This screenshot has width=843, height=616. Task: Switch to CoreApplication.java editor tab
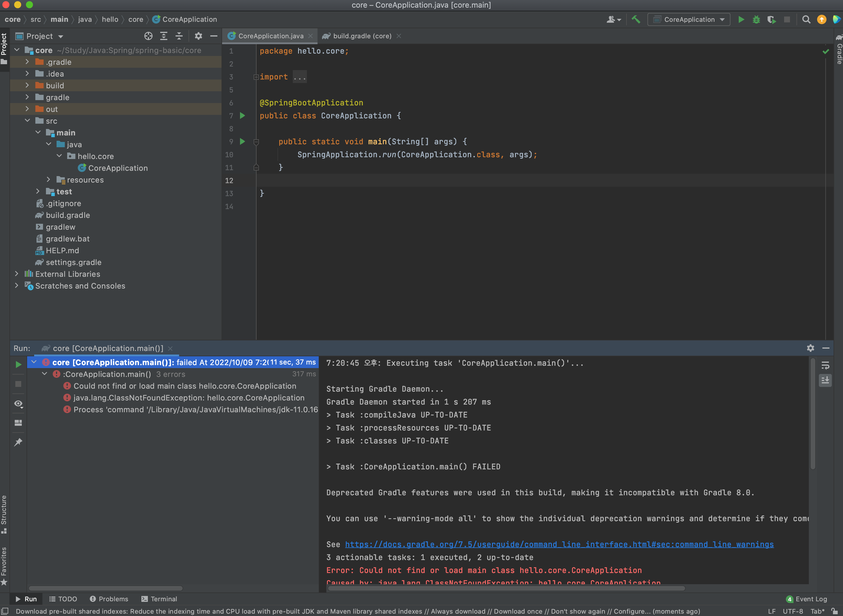(x=270, y=36)
